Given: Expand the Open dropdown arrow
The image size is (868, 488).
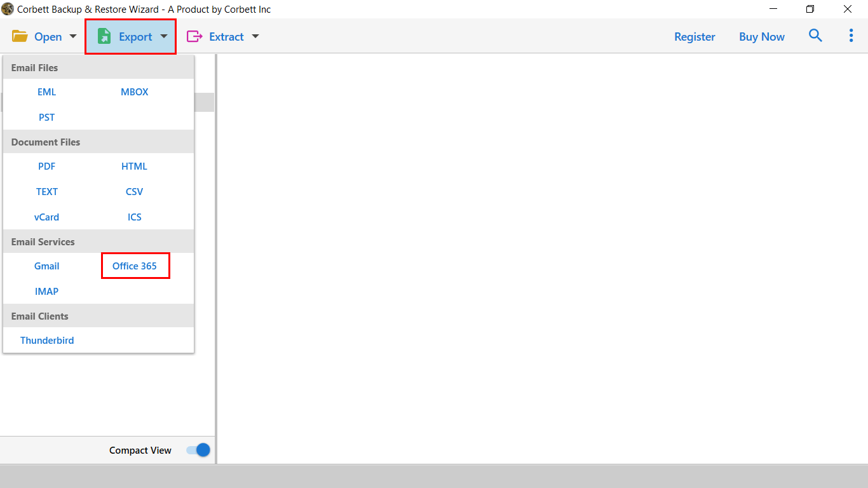Looking at the screenshot, I should click(x=73, y=36).
